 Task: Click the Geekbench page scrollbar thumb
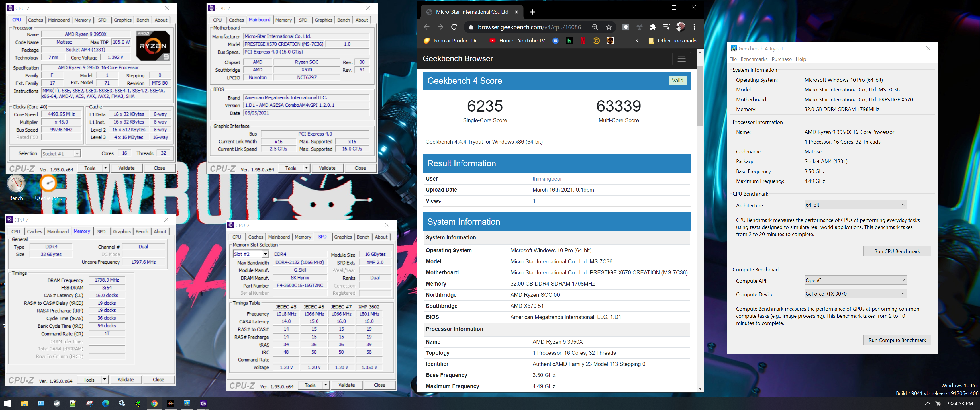700,96
